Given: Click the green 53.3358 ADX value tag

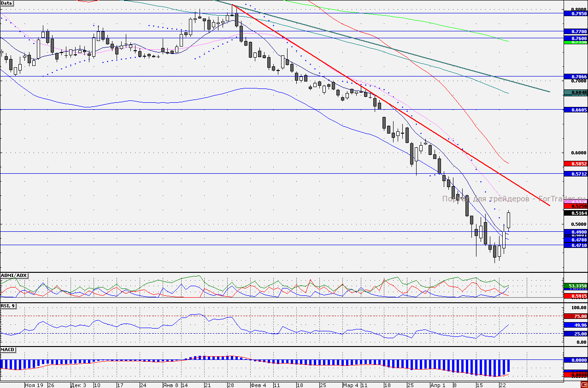Looking at the screenshot, I should click(576, 286).
